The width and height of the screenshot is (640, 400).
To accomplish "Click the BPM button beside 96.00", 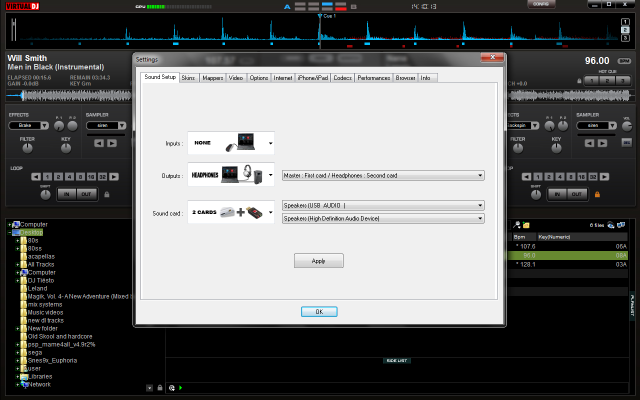I will [624, 61].
